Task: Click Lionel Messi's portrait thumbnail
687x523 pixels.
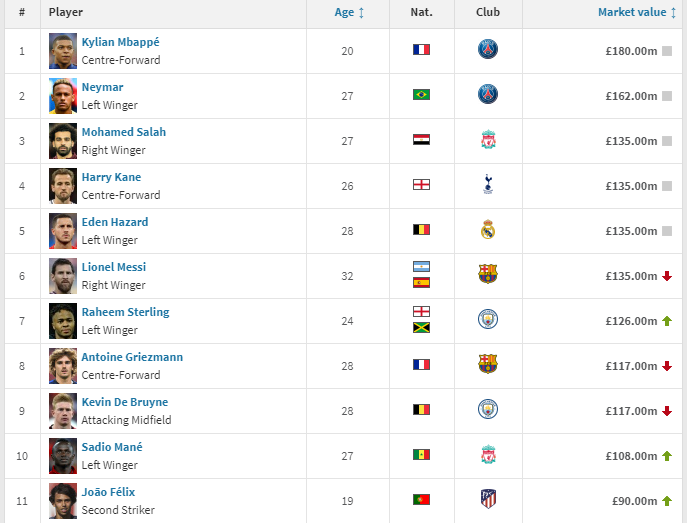Action: click(x=63, y=275)
